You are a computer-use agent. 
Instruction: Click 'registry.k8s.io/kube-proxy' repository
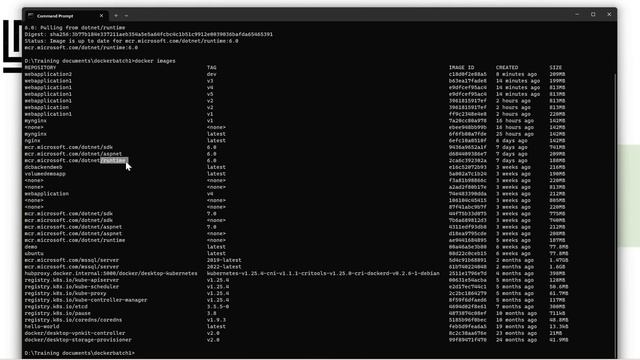tap(65, 293)
